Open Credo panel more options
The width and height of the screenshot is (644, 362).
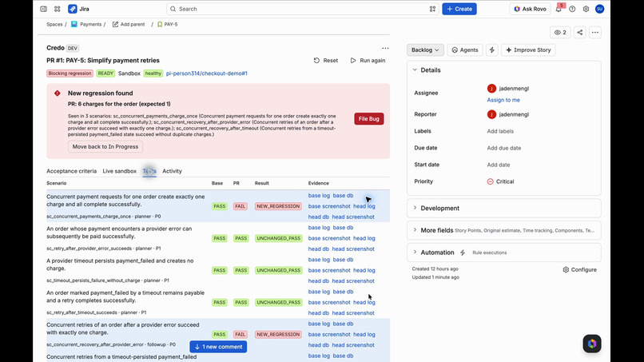385,48
